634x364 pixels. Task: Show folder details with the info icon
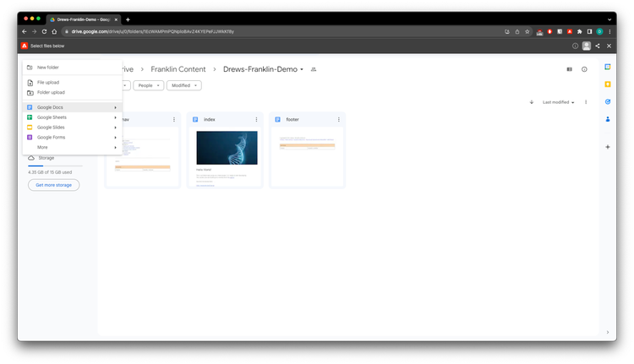[584, 69]
